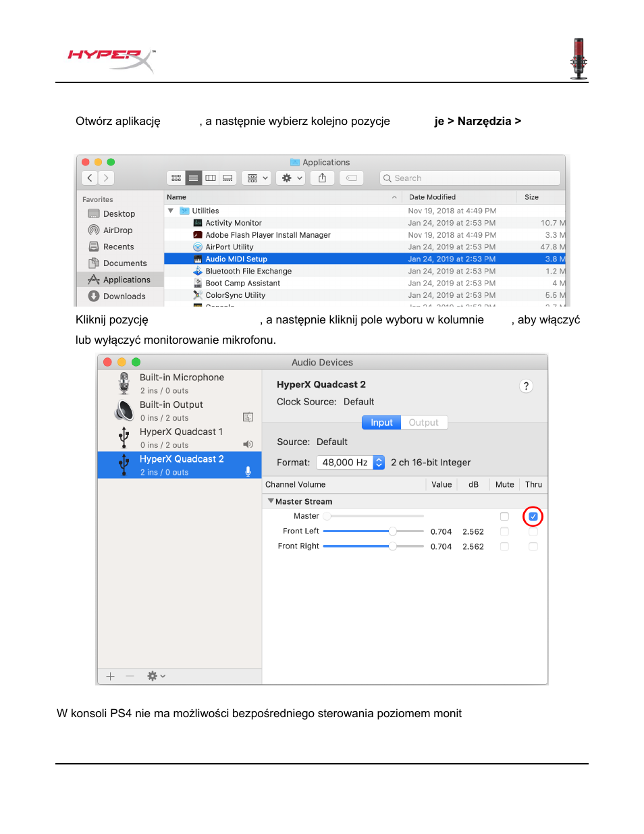Toggle Thru checkbox for Front Right
This screenshot has width=644, height=834.
point(533,547)
